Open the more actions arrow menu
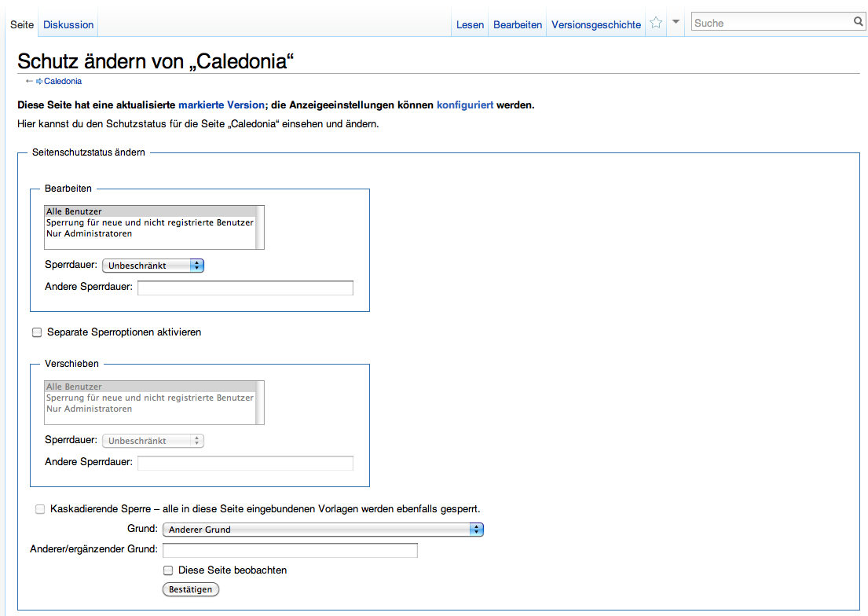This screenshot has width=868, height=616. (x=676, y=22)
